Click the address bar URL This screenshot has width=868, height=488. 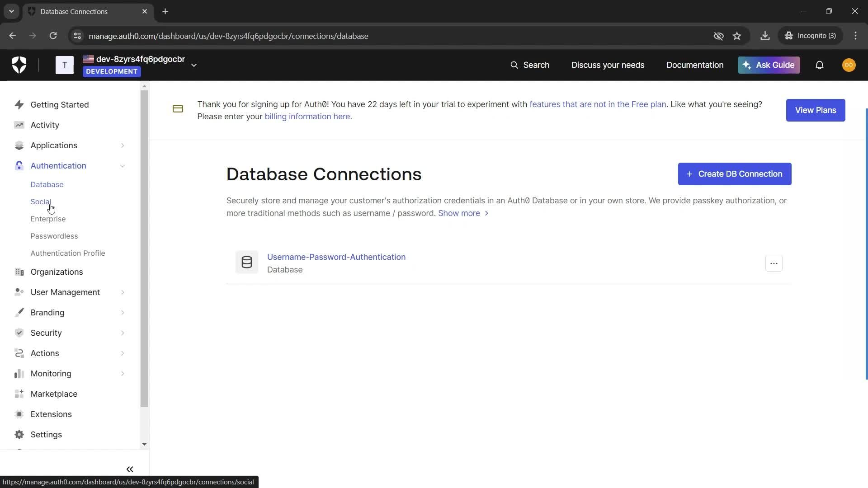(228, 36)
